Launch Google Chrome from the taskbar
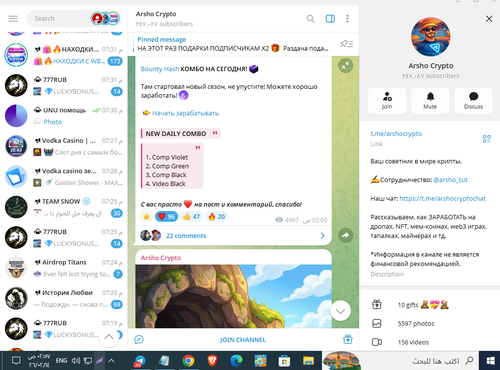 (x=188, y=361)
